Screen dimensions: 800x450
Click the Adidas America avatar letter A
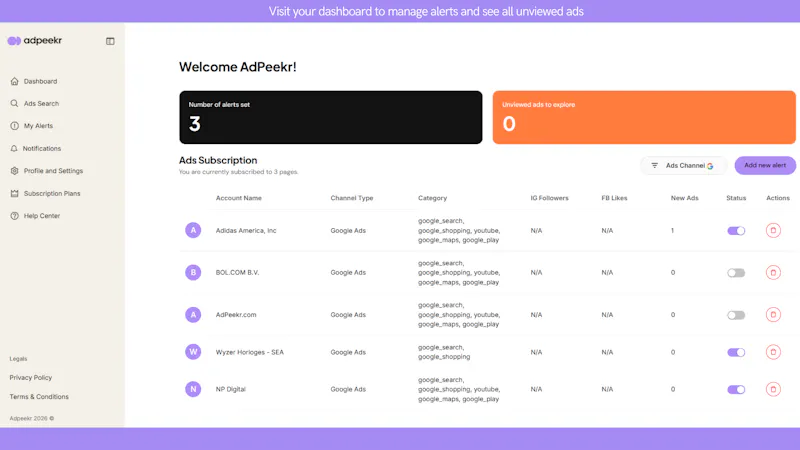click(x=193, y=230)
